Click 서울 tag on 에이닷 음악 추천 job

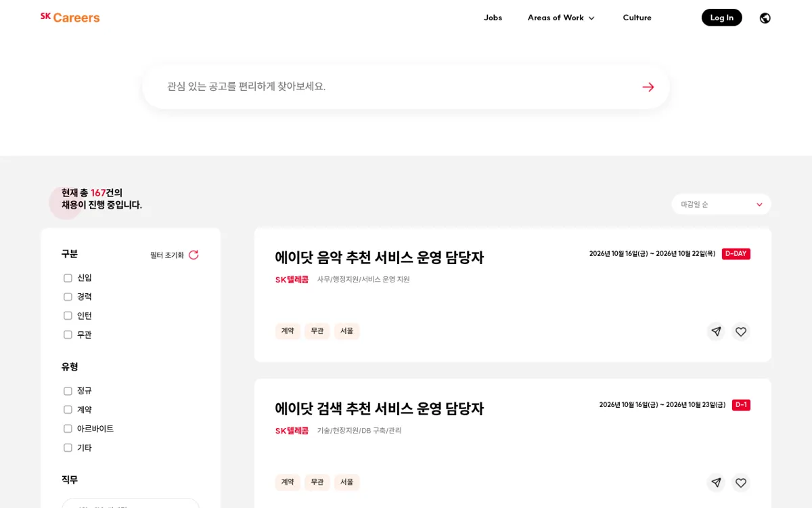click(346, 331)
